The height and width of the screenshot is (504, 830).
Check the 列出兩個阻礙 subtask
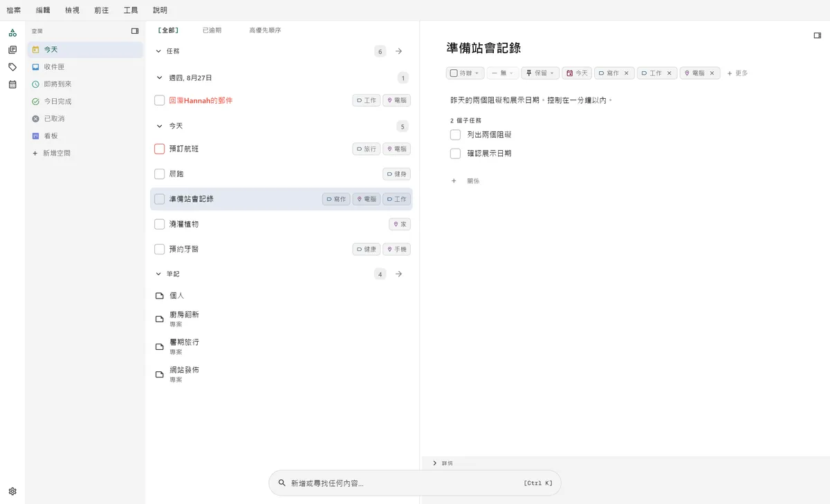coord(455,135)
